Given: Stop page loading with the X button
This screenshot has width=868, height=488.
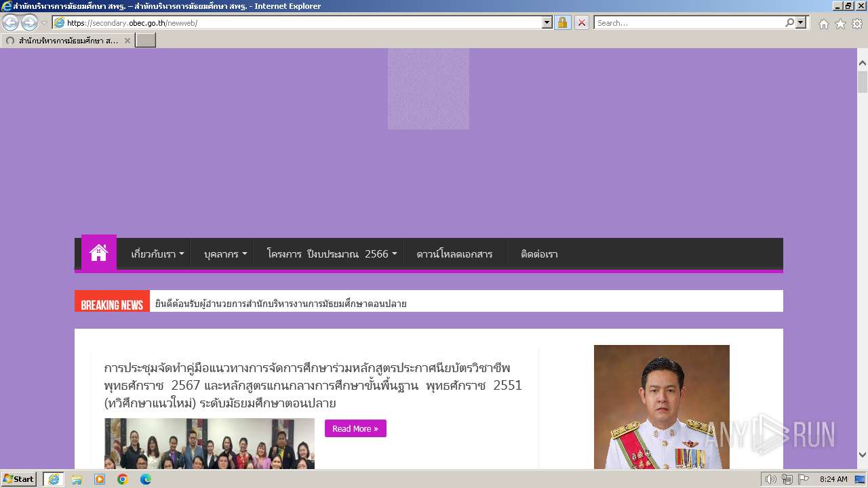Looking at the screenshot, I should (582, 22).
